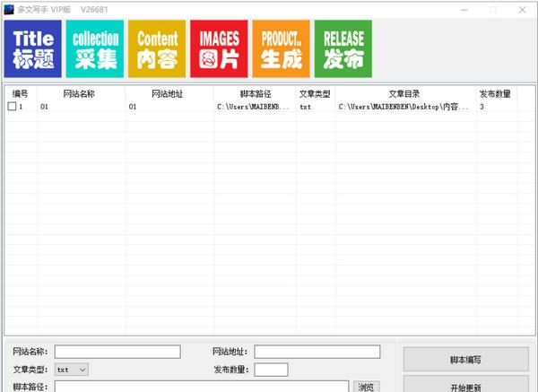
Task: Click the 开始更新 button
Action: pos(466,385)
